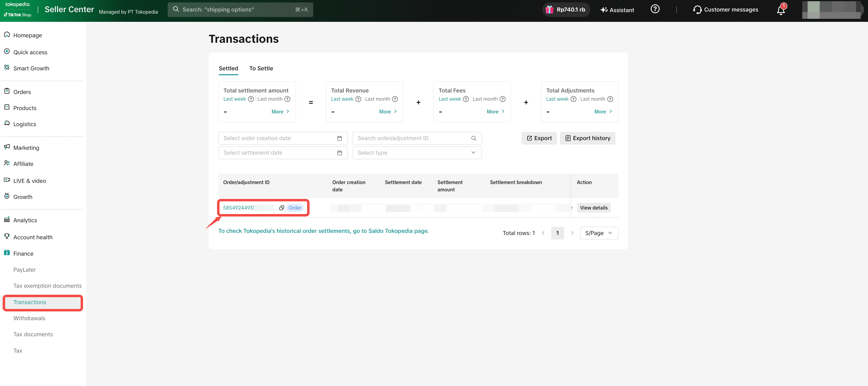Viewport: 868px width, 386px height.
Task: Expand More under Total Fees
Action: click(x=495, y=112)
